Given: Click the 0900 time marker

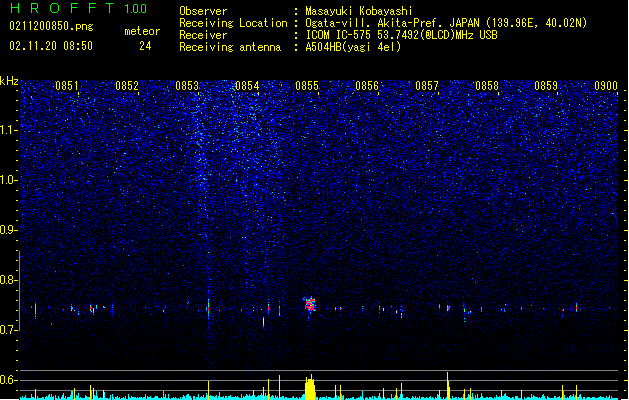Looking at the screenshot, I should tap(606, 86).
